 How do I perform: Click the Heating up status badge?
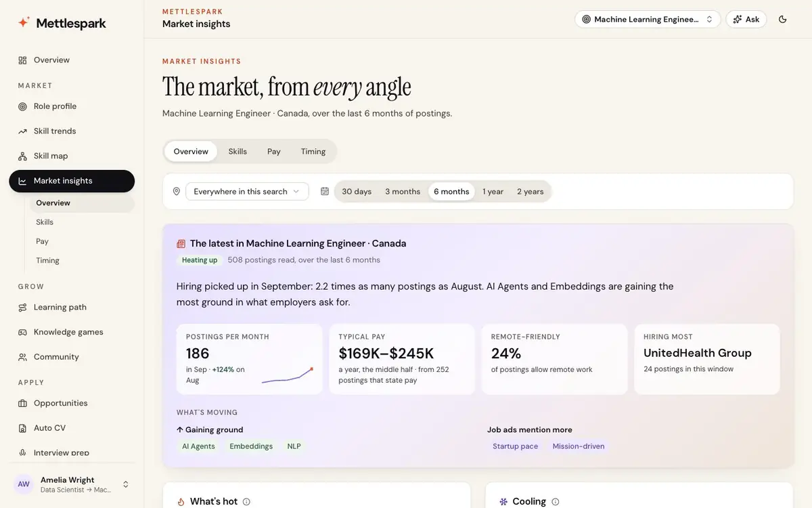[x=200, y=260]
